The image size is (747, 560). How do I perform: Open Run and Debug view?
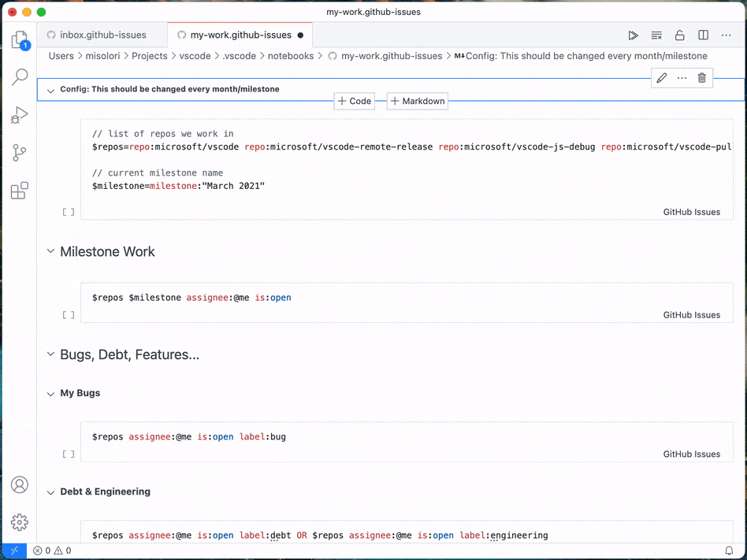coord(19,114)
